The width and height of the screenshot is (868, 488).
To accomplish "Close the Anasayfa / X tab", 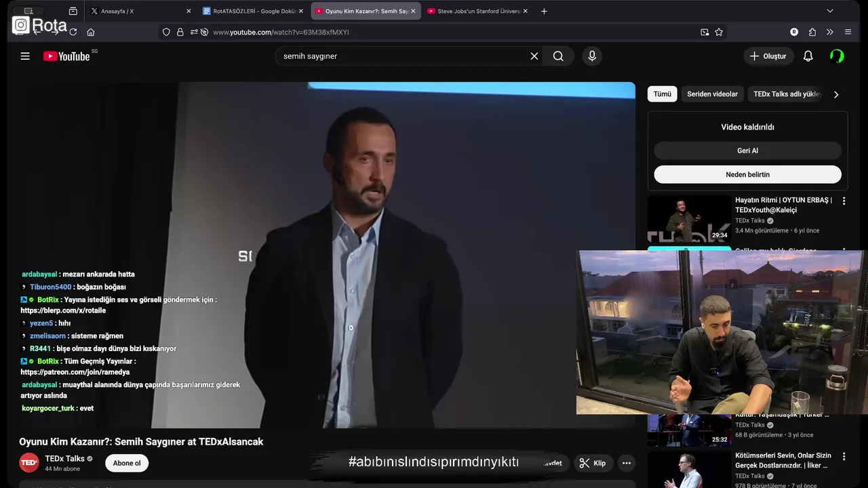I will tap(189, 12).
